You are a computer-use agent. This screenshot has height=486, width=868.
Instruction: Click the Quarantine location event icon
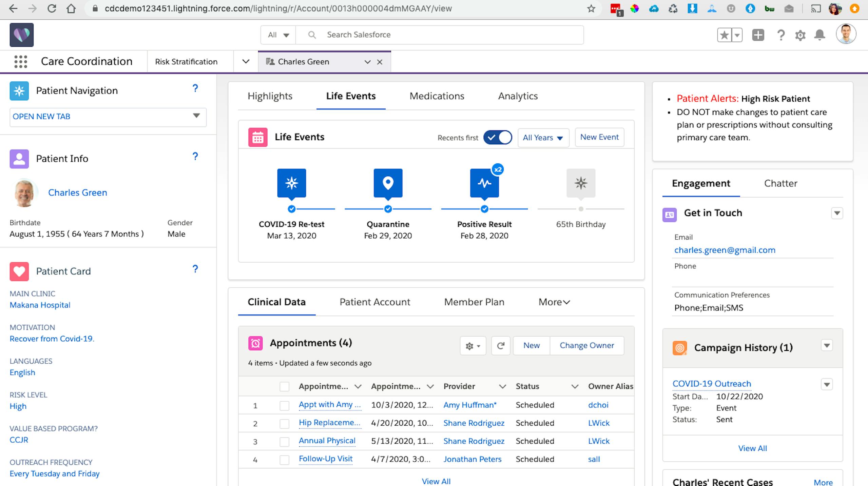388,183
